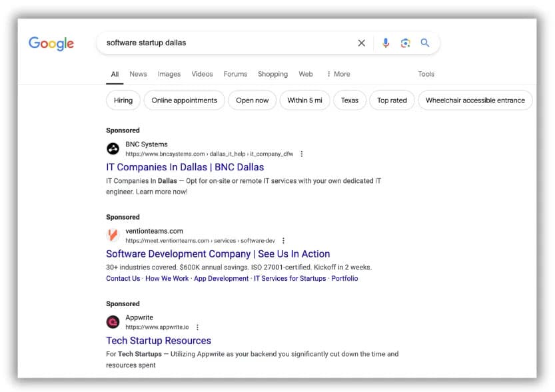Click the BNC Systems site name

click(147, 144)
